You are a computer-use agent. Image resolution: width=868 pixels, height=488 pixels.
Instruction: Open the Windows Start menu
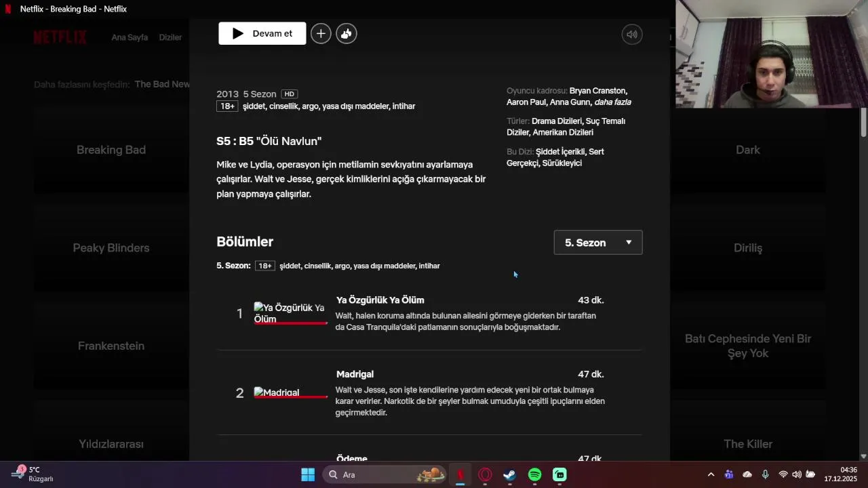(308, 474)
